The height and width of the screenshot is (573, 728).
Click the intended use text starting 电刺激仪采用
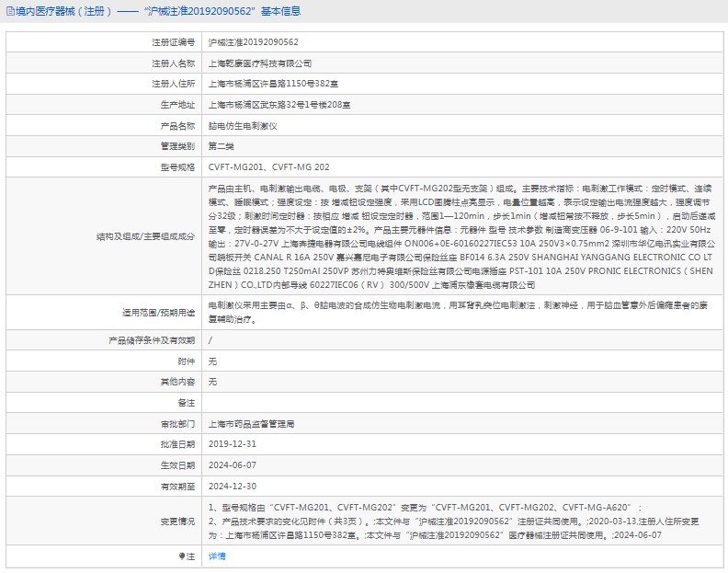pos(458,313)
